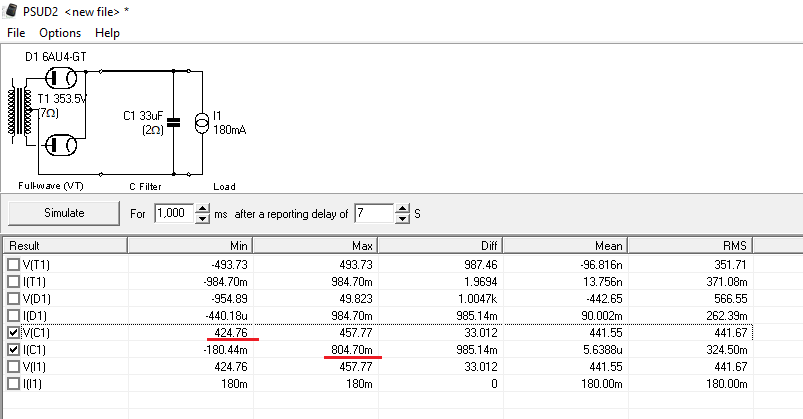Screen dimensions: 803x419
Task: Uncheck the I(C1) result checkbox
Action: (14, 350)
